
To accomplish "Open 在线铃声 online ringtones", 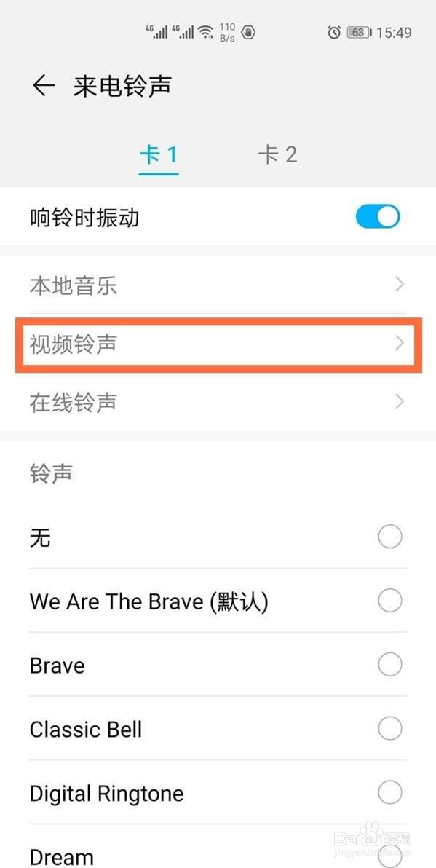I will [218, 401].
